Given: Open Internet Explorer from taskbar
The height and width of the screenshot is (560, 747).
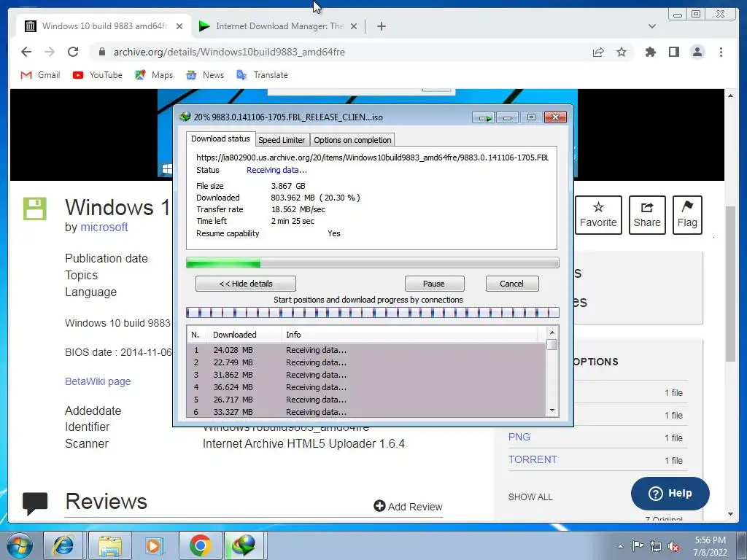Looking at the screenshot, I should [x=63, y=545].
